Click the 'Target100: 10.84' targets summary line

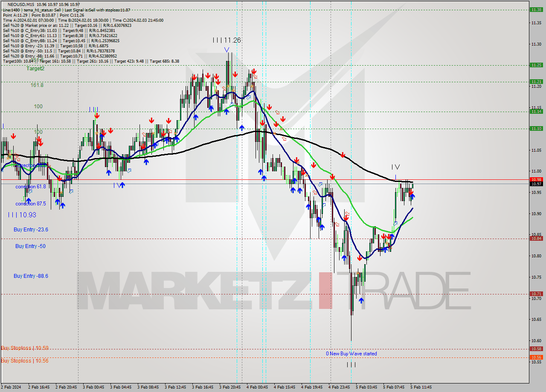pos(91,61)
